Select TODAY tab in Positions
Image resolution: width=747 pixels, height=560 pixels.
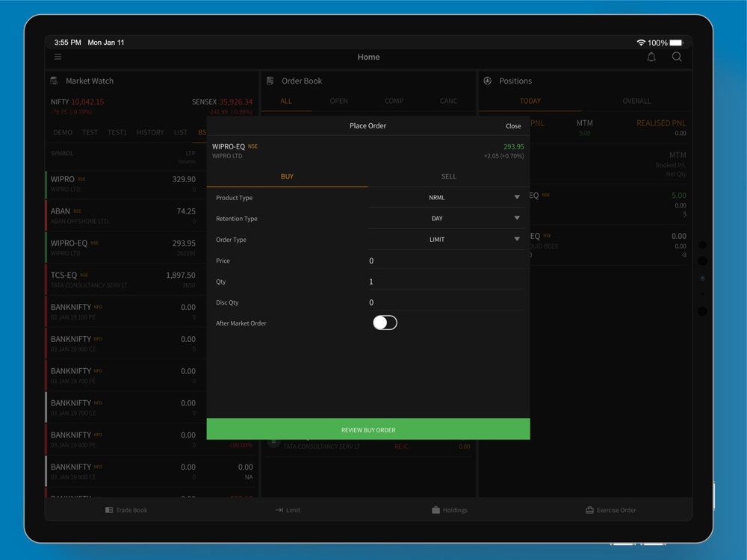(x=530, y=101)
